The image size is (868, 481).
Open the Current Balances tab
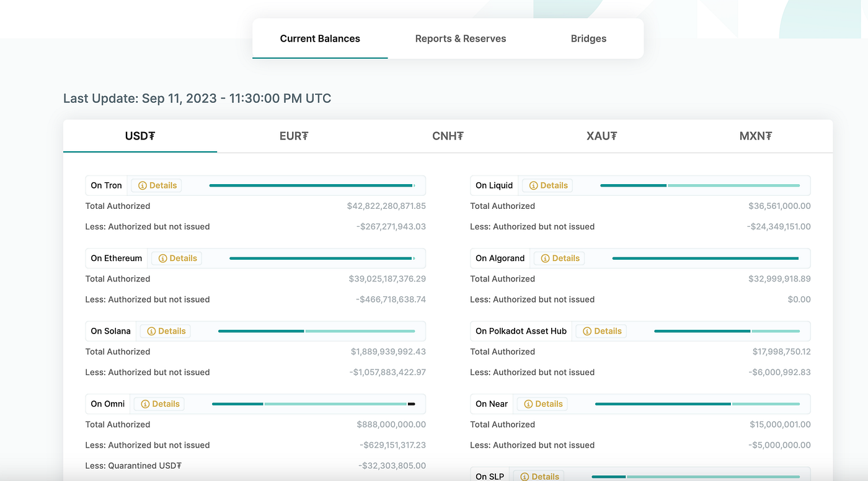tap(320, 38)
